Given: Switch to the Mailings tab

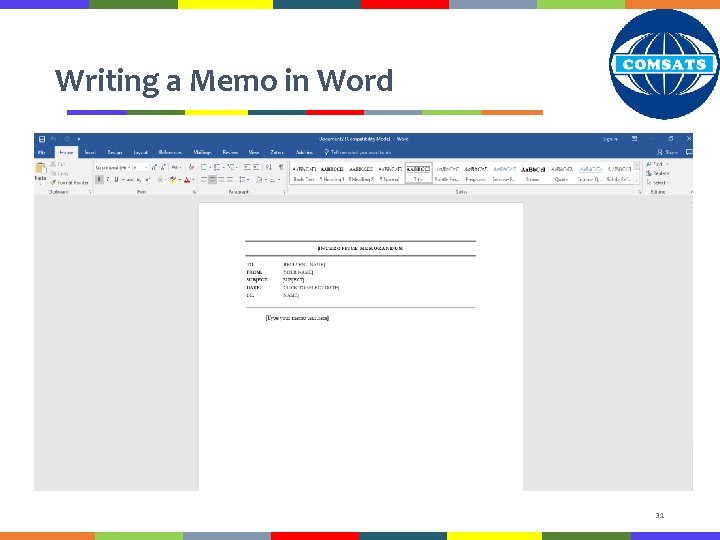Looking at the screenshot, I should pos(202,152).
